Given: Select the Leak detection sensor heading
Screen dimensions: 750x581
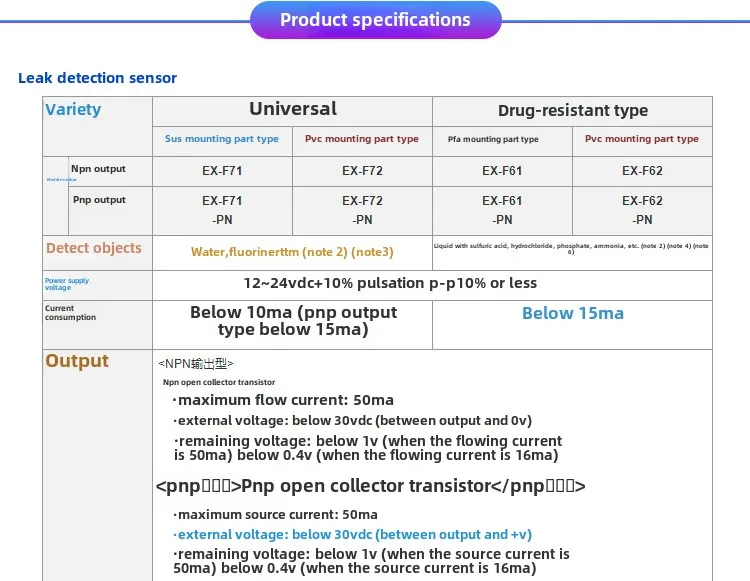Looking at the screenshot, I should click(x=97, y=77).
